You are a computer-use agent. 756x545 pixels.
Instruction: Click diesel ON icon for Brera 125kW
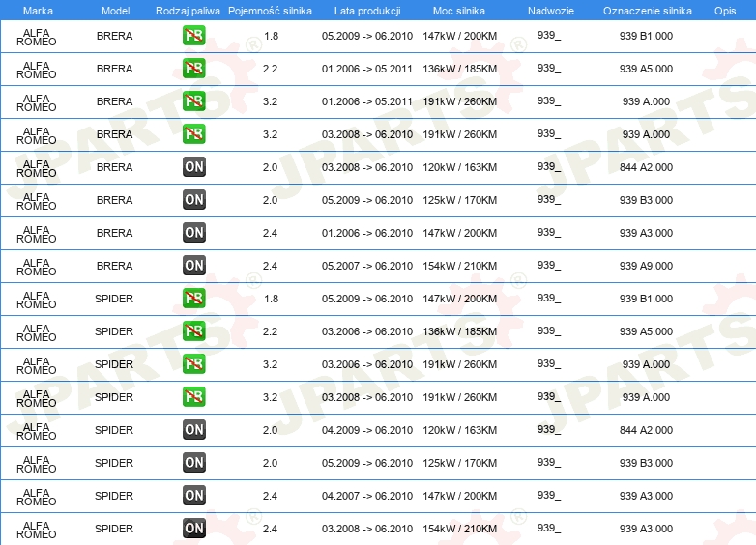click(193, 199)
